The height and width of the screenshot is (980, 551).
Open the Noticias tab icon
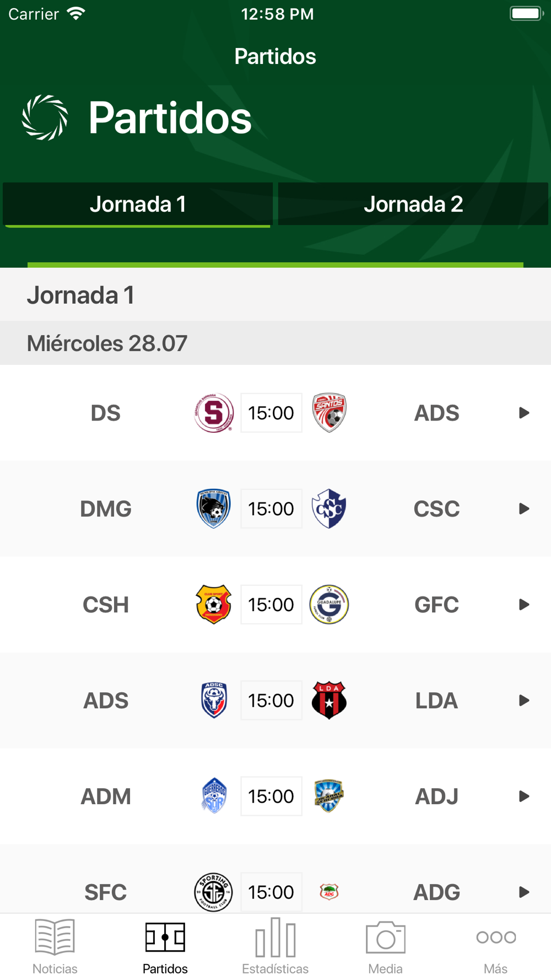[x=55, y=936]
